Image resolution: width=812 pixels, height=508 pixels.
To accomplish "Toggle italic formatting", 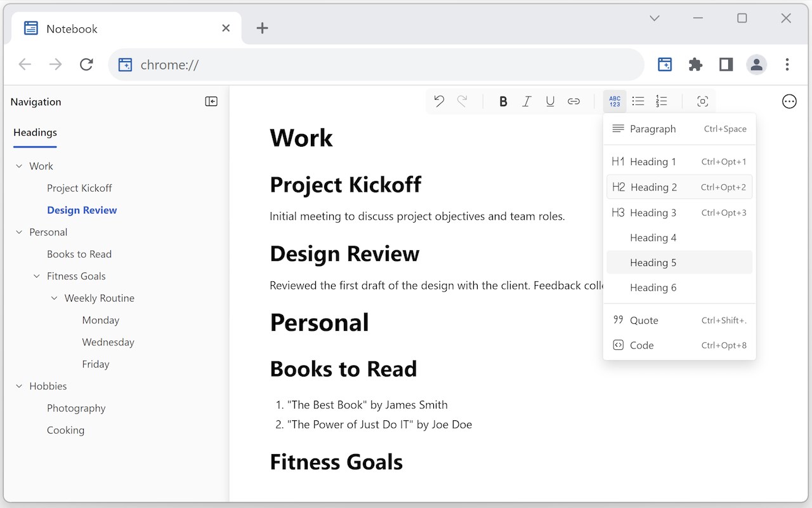I will tap(527, 102).
